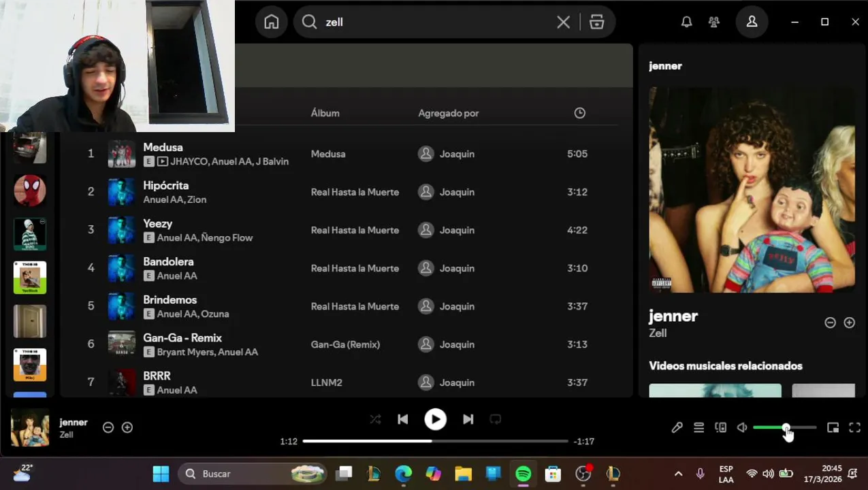Open the Spider-Man playlist in sidebar

(30, 191)
